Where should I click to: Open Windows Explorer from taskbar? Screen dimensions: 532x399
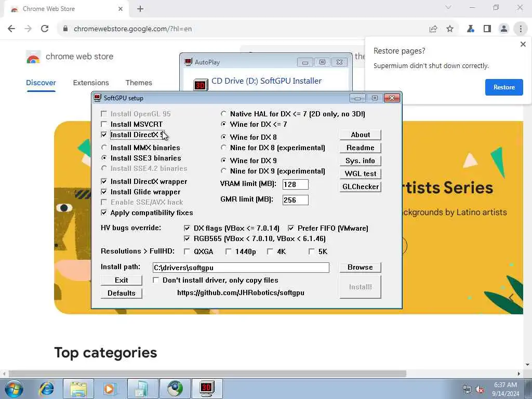tap(78, 389)
